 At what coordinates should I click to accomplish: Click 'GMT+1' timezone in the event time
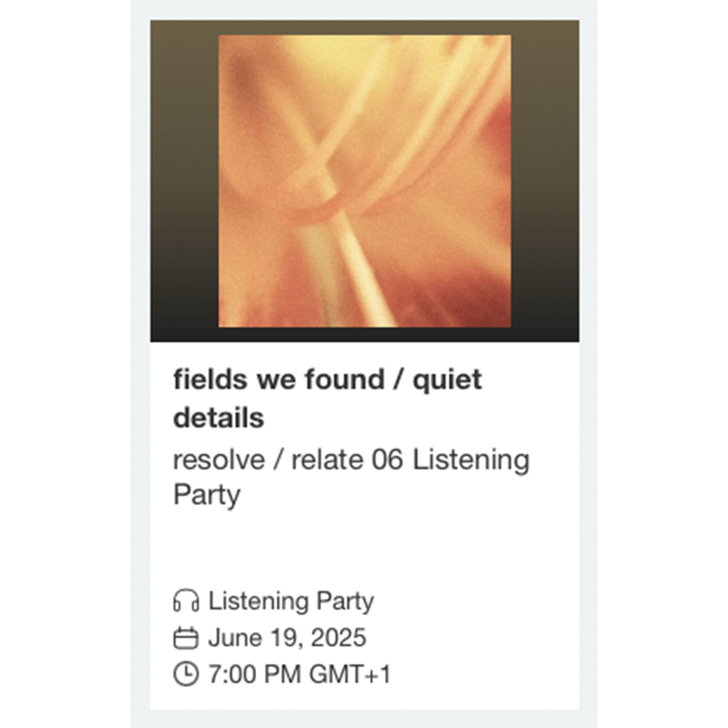pyautogui.click(x=350, y=674)
